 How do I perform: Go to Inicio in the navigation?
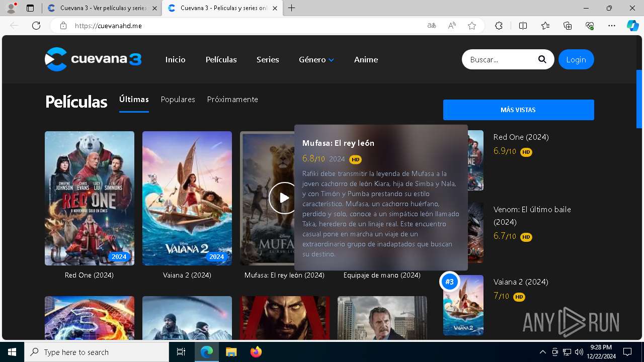[175, 59]
